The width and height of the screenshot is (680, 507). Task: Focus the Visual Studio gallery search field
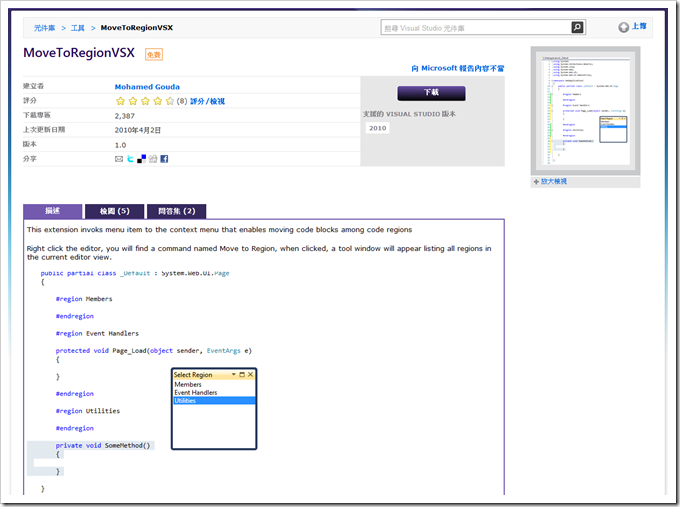click(x=476, y=28)
